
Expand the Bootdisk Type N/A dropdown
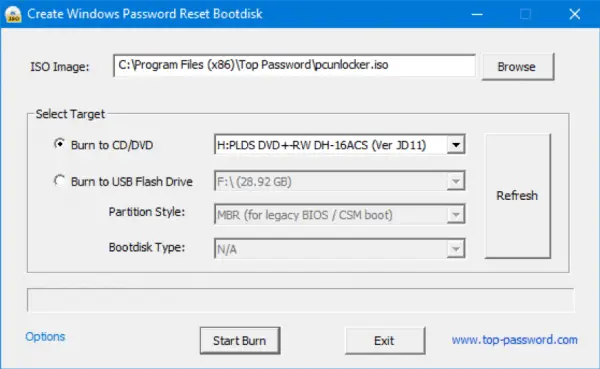point(456,249)
